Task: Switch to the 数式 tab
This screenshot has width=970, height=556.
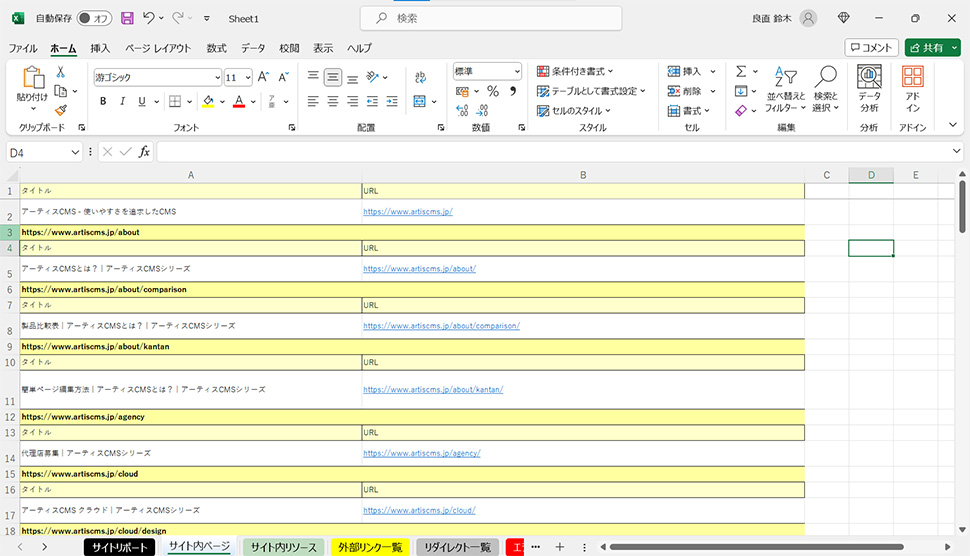Action: [x=217, y=48]
